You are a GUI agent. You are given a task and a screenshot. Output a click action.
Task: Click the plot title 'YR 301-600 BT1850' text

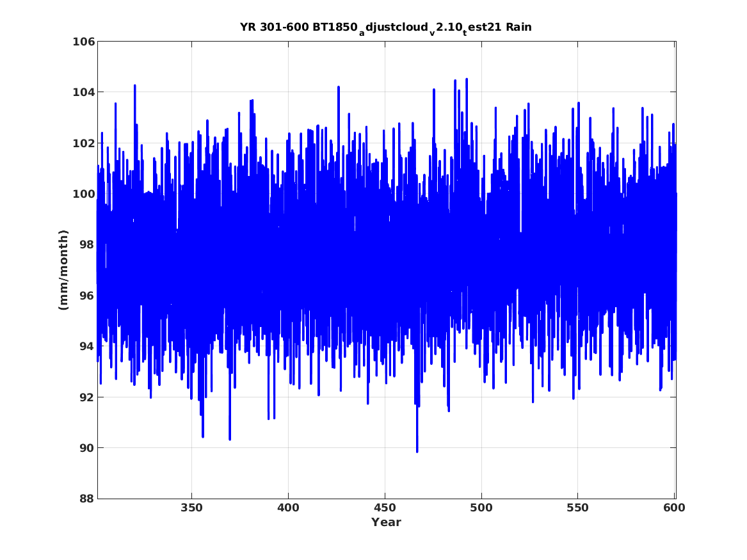[299, 27]
